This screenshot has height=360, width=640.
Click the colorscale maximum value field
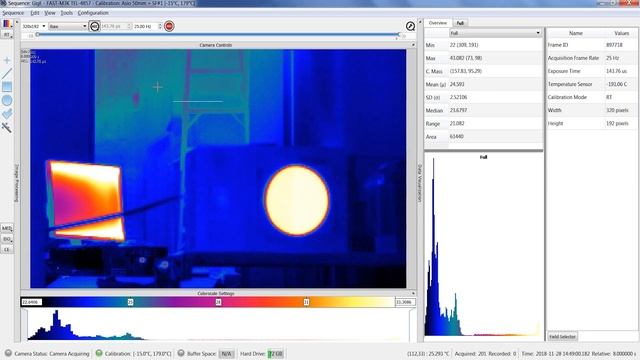click(x=405, y=302)
